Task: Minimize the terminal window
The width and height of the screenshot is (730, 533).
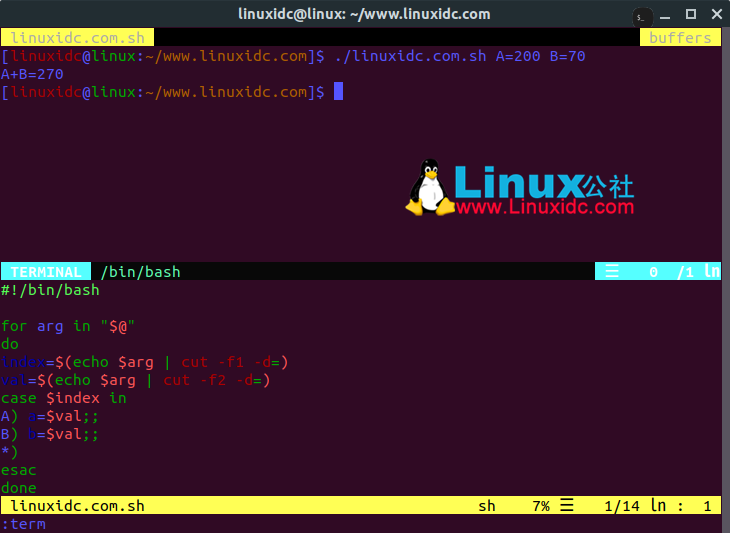Action: point(665,16)
